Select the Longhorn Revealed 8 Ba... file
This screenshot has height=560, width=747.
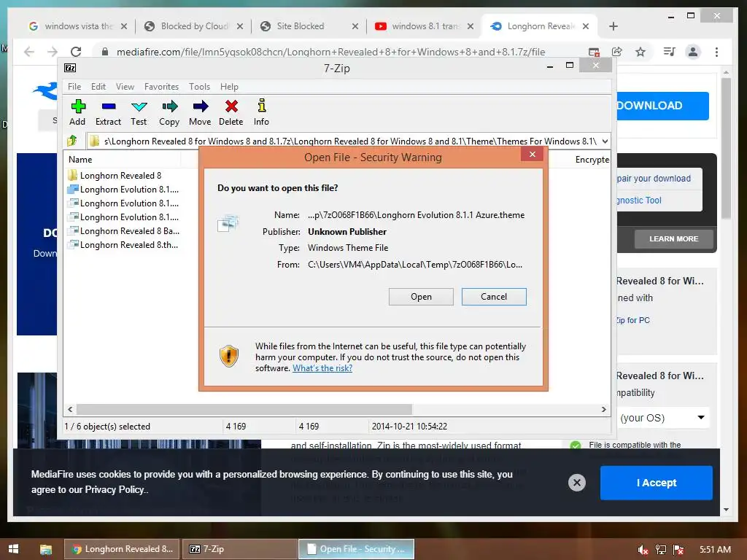tap(124, 231)
